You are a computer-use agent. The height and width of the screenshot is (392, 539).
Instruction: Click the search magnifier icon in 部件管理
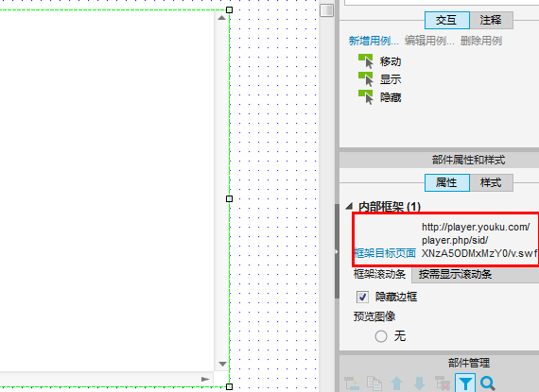point(487,383)
